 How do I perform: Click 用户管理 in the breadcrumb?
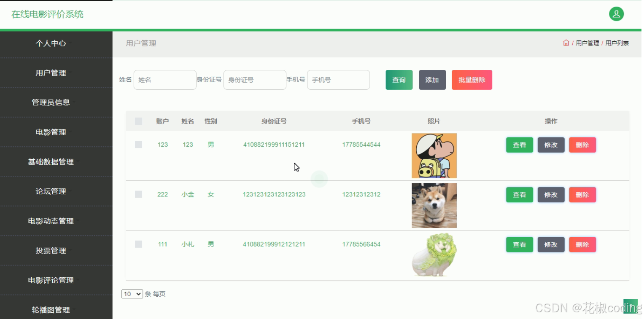click(x=587, y=43)
